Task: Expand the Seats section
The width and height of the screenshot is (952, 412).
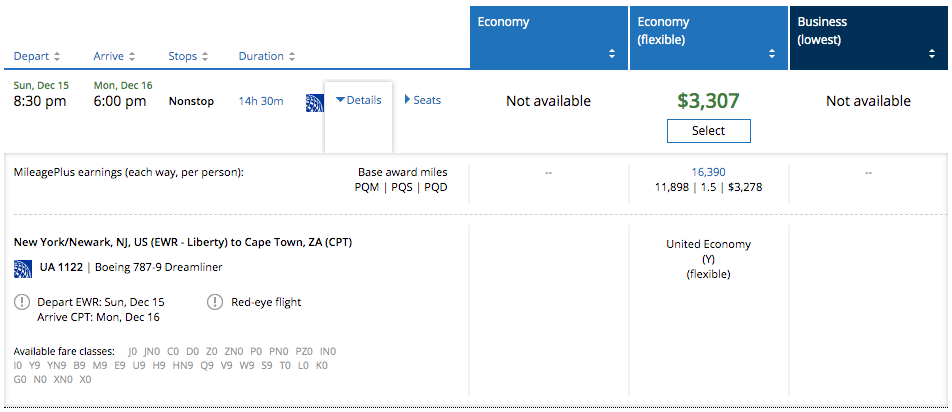Action: (x=422, y=100)
